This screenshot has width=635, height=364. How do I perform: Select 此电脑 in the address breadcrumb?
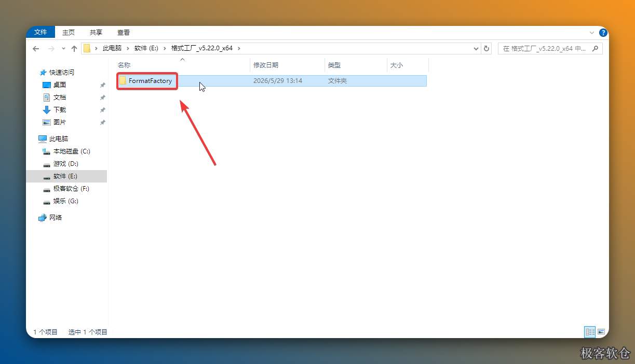112,48
